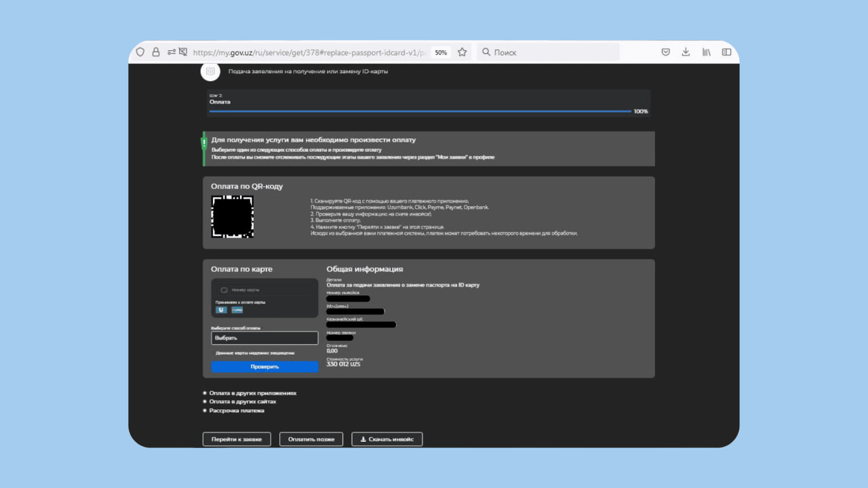Toggle the browser sidebar icon

tap(726, 52)
